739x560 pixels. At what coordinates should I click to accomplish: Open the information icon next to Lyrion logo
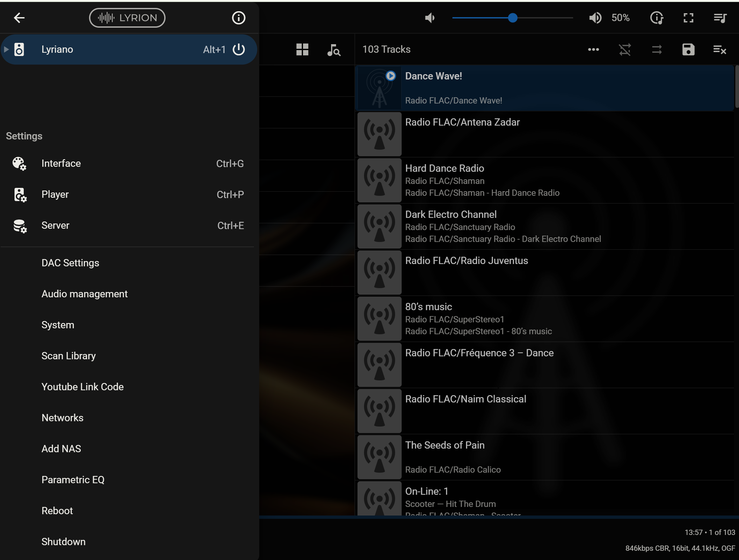tap(238, 18)
